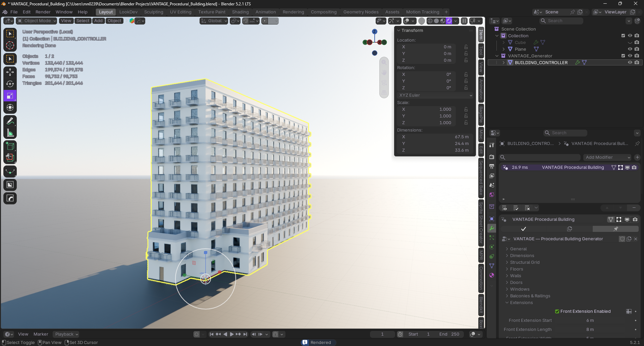Viewport: 644px width, 346px height.
Task: Open the Edit menu
Action: coord(26,12)
